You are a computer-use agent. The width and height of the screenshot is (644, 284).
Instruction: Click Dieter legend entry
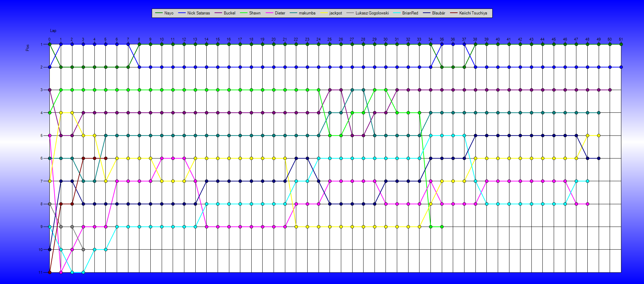(275, 13)
